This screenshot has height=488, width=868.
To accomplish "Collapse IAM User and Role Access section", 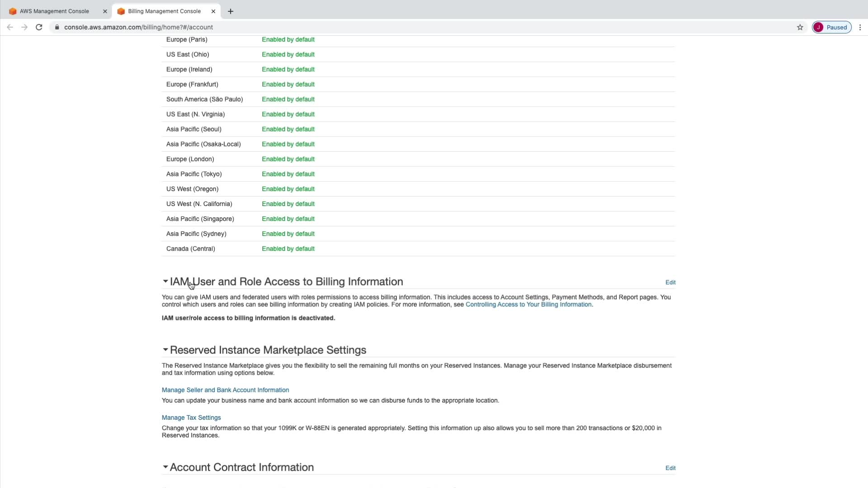I will point(165,282).
